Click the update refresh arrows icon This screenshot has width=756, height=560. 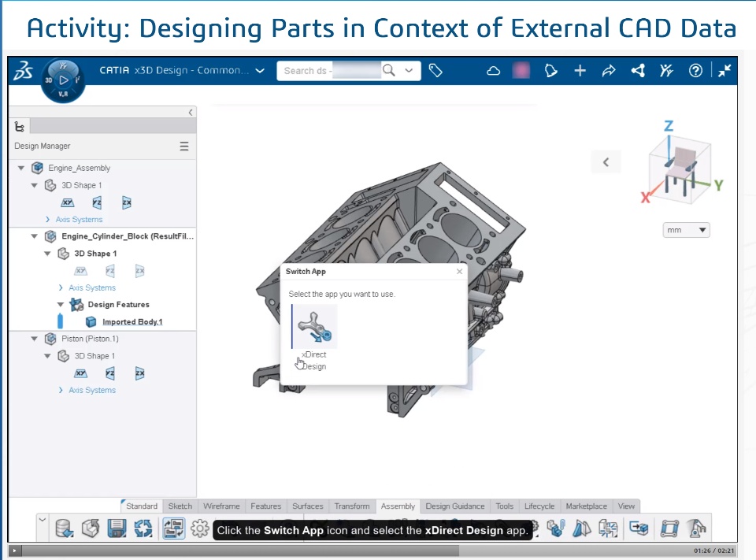(143, 528)
